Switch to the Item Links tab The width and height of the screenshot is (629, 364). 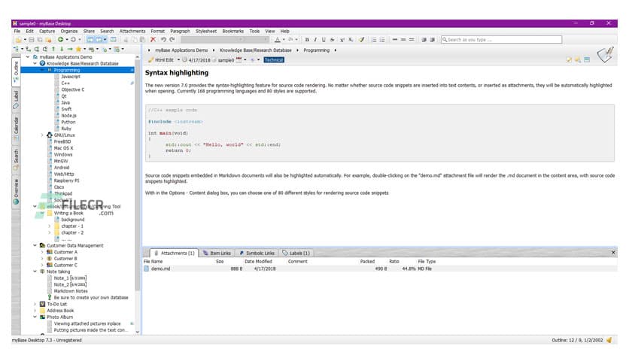(217, 253)
